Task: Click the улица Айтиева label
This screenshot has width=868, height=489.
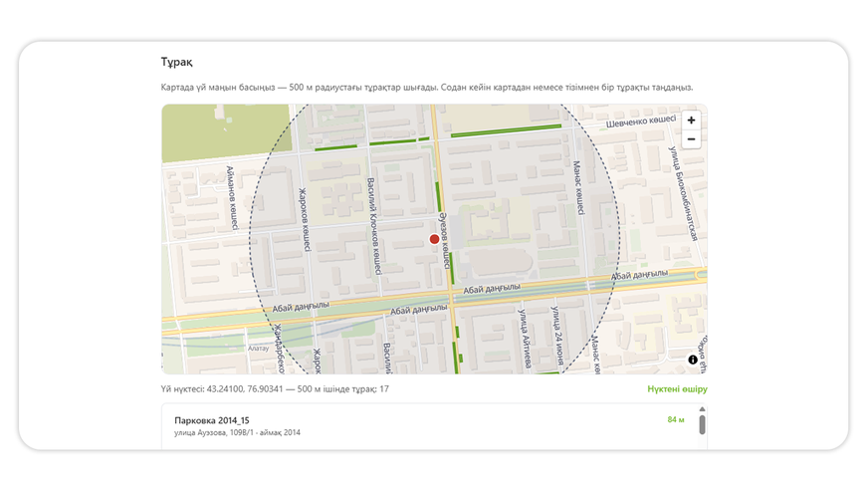Action: (524, 338)
